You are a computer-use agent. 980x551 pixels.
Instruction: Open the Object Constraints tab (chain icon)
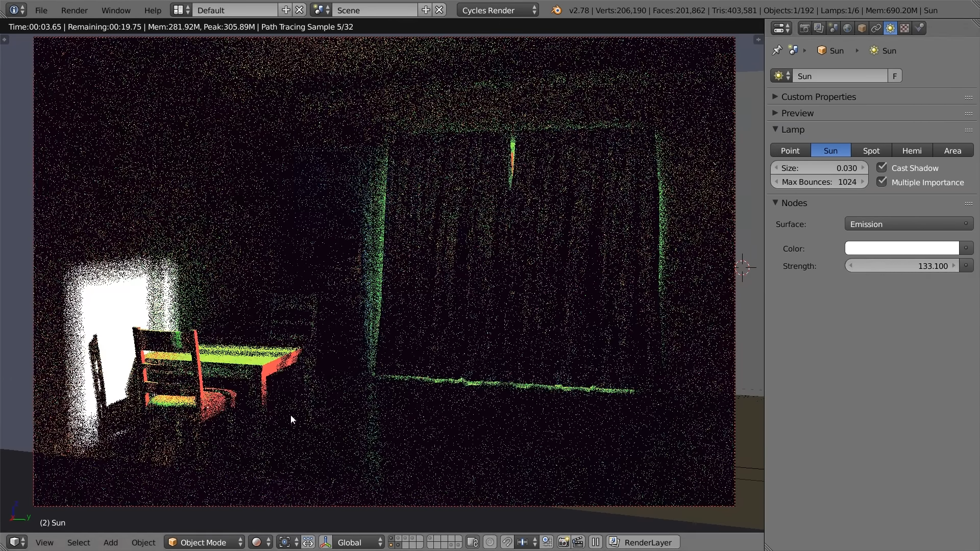pos(876,29)
